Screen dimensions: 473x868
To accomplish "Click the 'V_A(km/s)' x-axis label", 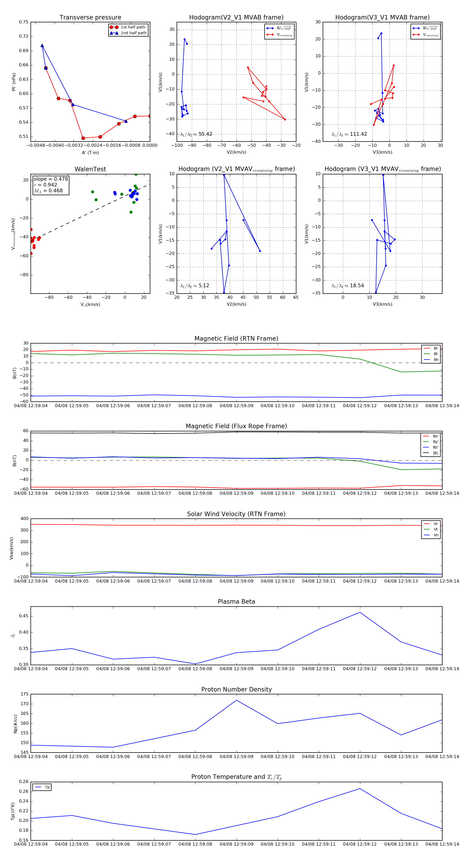I will point(90,305).
